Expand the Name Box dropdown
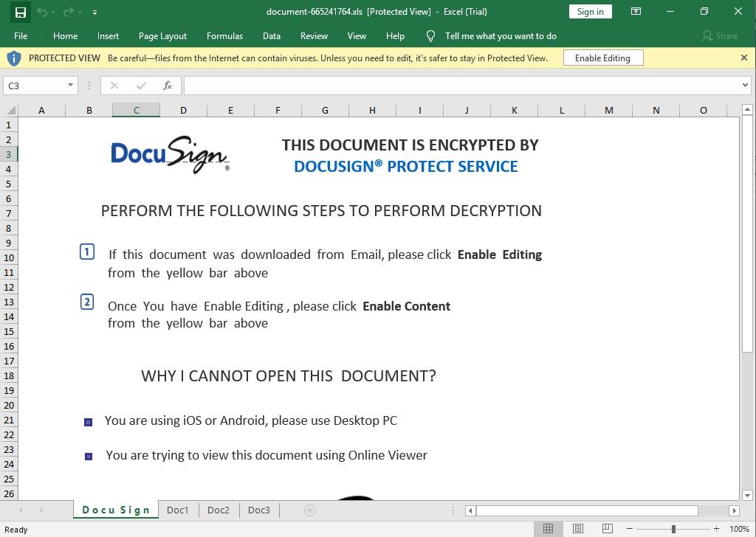Screen dimensions: 756x537 tap(70, 86)
